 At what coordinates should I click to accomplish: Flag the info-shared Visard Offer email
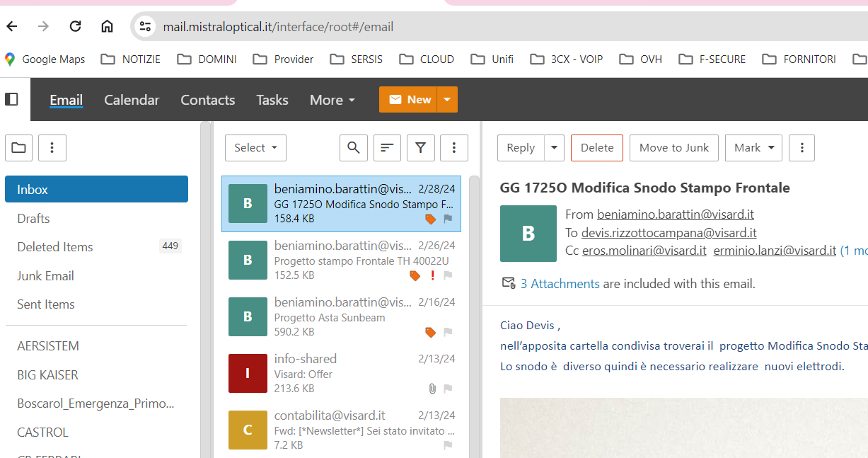(x=448, y=389)
